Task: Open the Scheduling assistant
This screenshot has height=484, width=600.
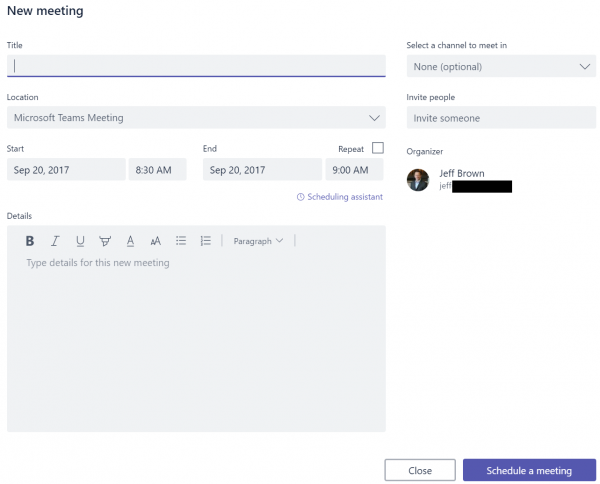Action: coord(340,197)
